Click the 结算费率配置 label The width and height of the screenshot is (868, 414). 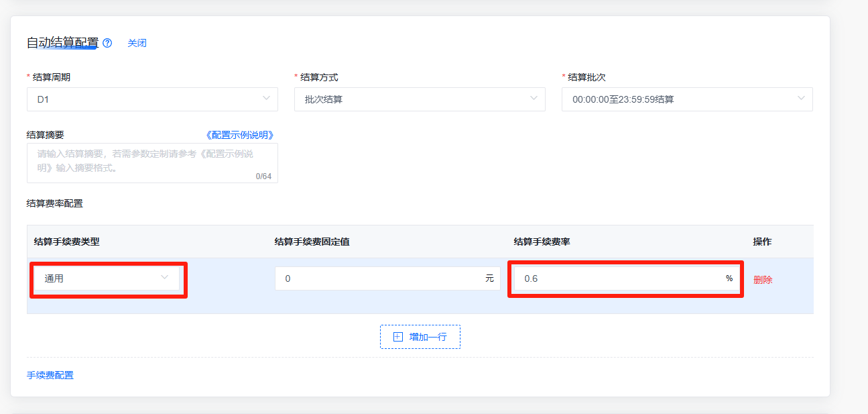pos(55,203)
